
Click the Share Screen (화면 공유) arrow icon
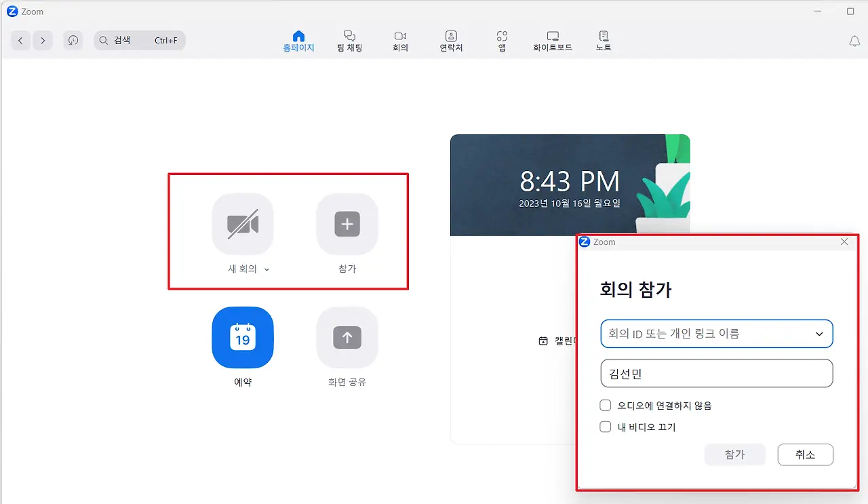(x=347, y=337)
